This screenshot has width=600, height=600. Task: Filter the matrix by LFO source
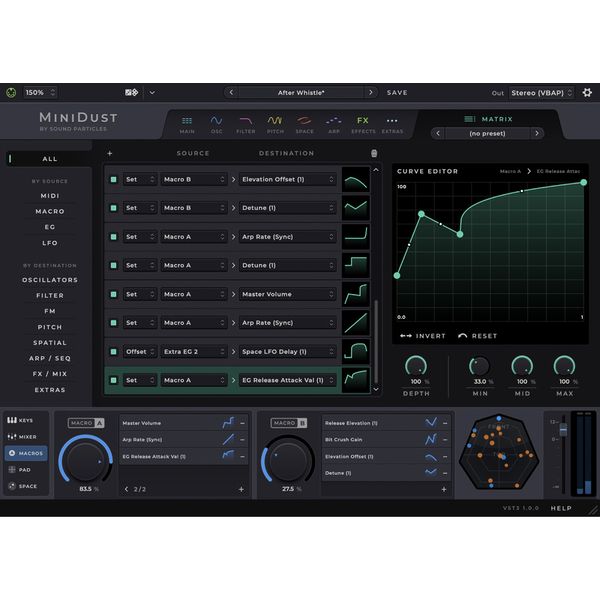pyautogui.click(x=50, y=243)
